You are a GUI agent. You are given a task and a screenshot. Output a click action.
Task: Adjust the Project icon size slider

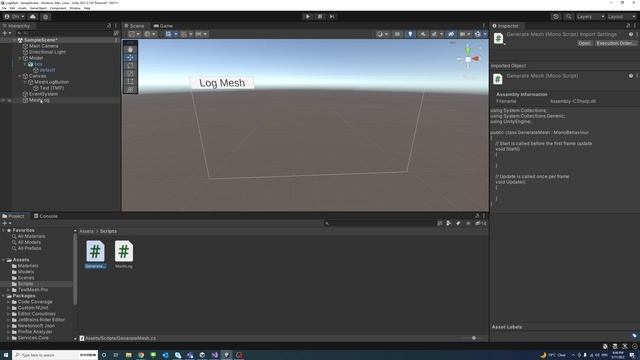[x=473, y=338]
